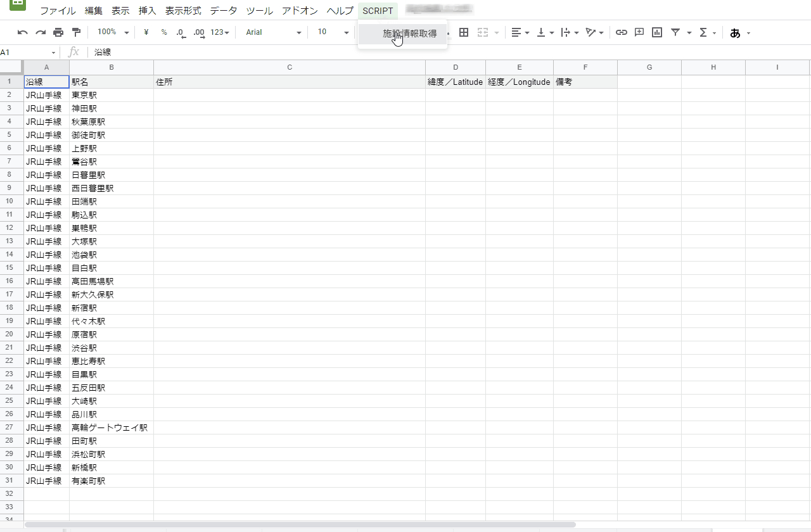
Task: Open the 編集 menu
Action: (x=93, y=11)
